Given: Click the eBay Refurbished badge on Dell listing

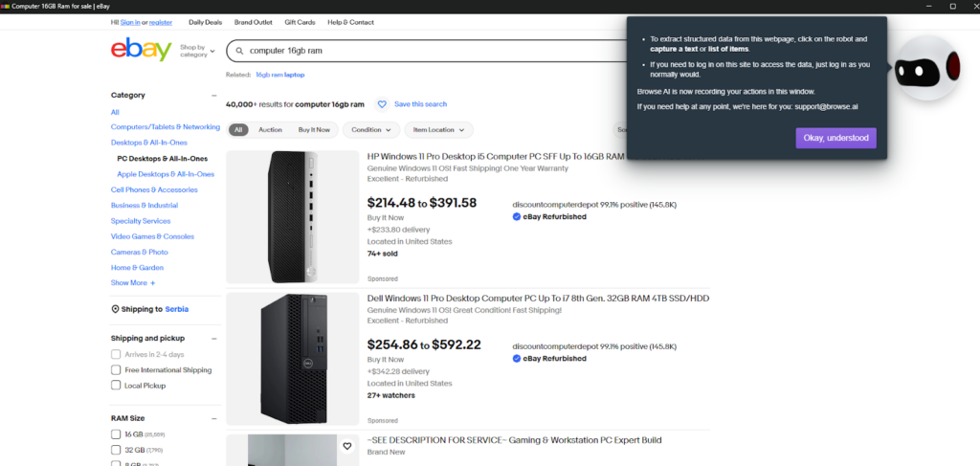Looking at the screenshot, I should click(x=549, y=359).
